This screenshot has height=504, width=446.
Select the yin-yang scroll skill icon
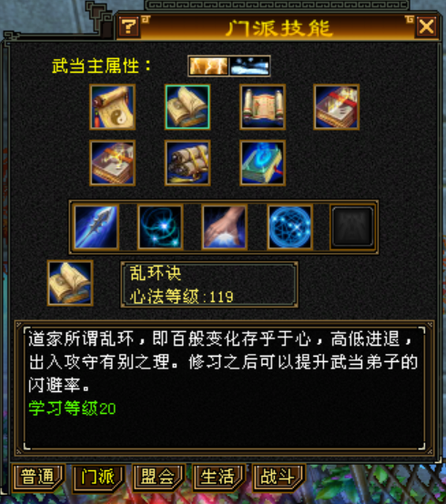point(112,107)
